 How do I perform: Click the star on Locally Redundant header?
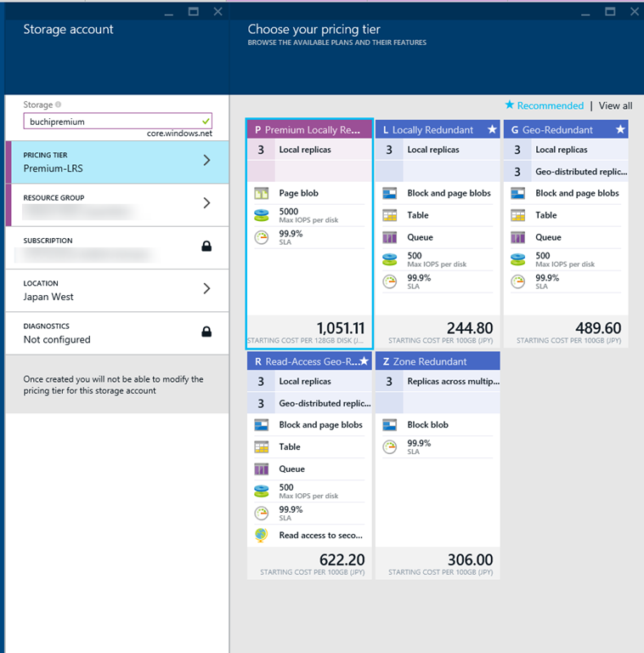point(492,129)
